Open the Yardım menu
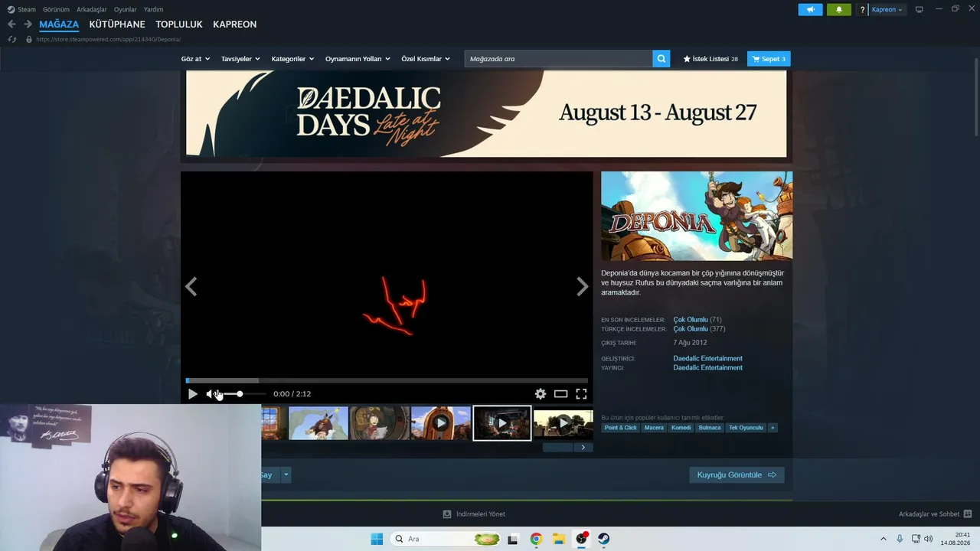 [153, 10]
